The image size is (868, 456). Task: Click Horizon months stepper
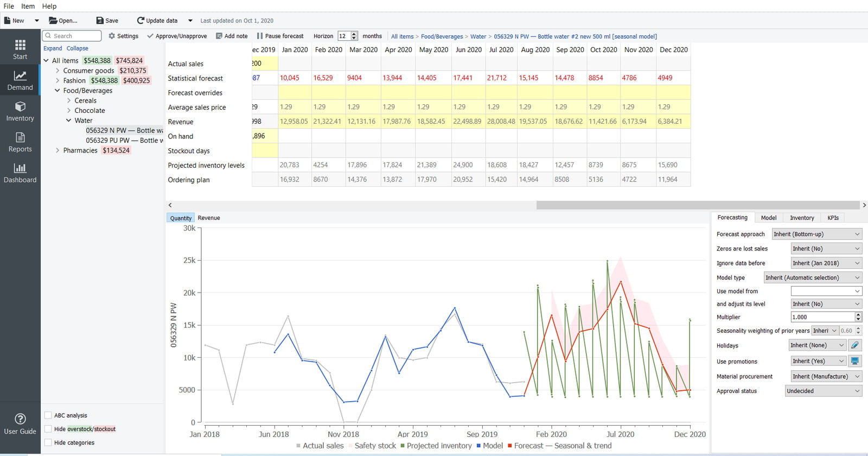354,36
